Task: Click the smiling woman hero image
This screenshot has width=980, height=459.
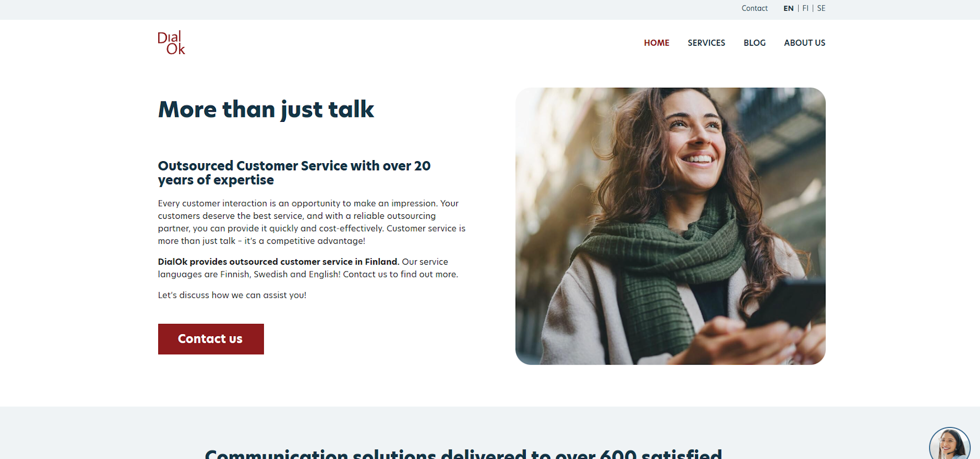Action: (x=670, y=226)
